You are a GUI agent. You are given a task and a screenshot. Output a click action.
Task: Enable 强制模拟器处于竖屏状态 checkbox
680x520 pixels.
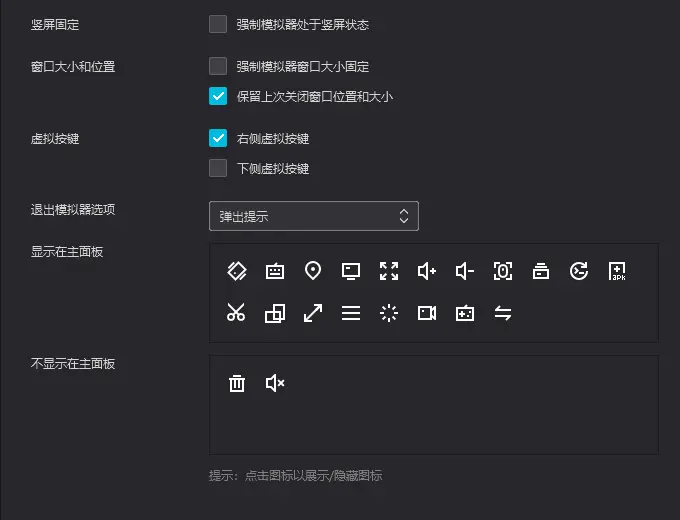pyautogui.click(x=218, y=24)
